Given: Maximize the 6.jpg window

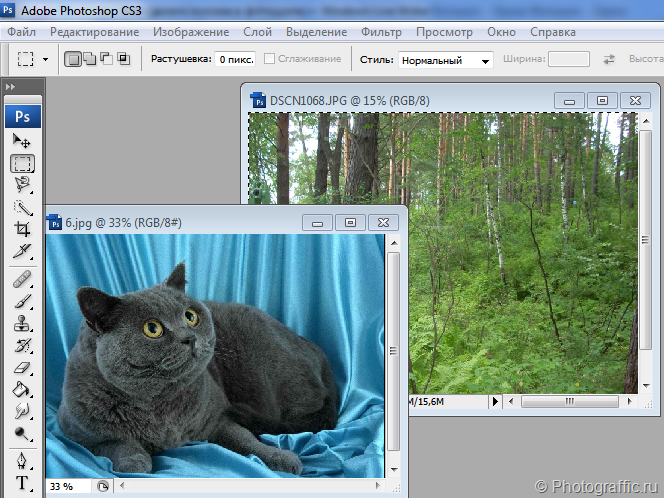Looking at the screenshot, I should 350,223.
